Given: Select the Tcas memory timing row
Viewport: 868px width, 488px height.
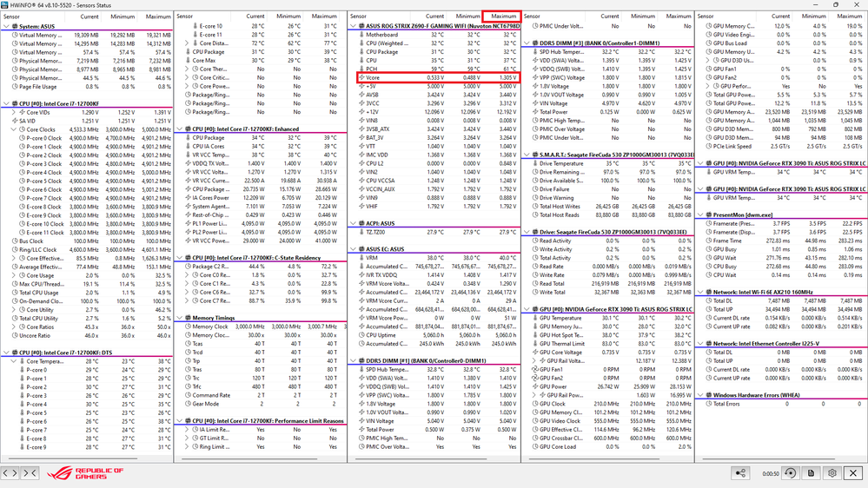Looking at the screenshot, I should (260, 344).
